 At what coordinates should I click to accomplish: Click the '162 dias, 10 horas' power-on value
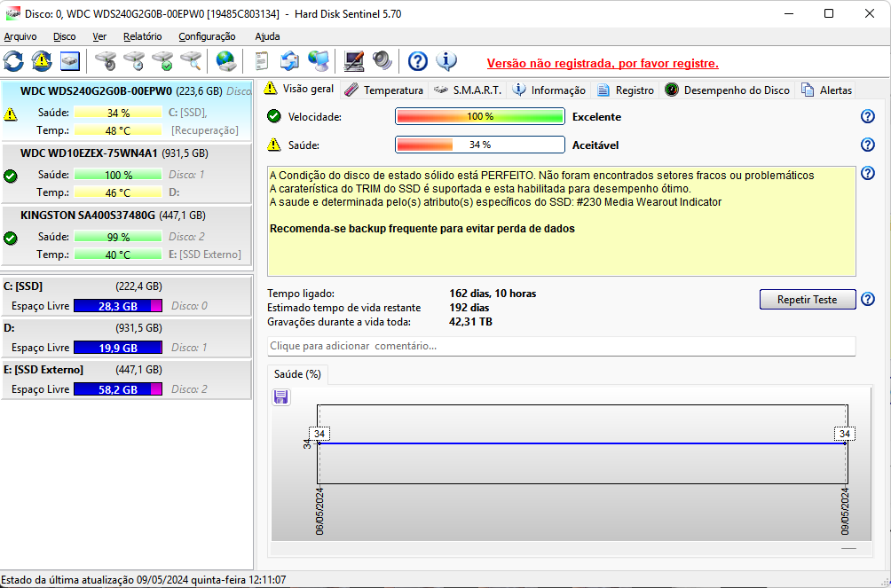tap(493, 294)
